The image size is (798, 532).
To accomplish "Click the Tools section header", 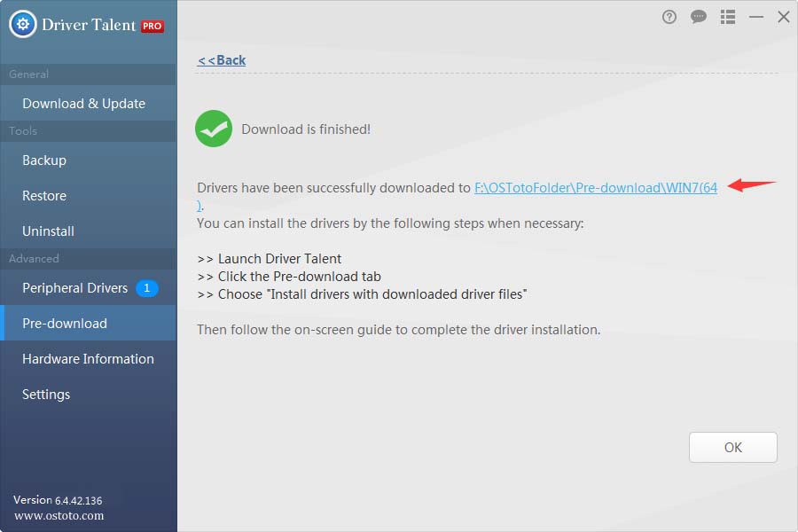I will pos(88,131).
